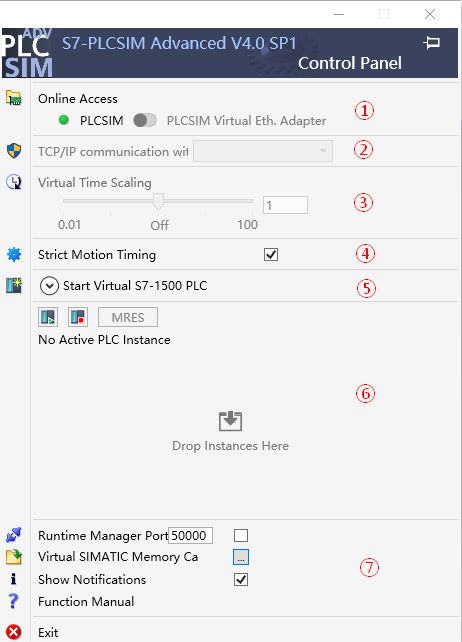Screen dimensions: 462x642
Task: Click the Virtual Time Scaling clock icon
Action: [14, 182]
